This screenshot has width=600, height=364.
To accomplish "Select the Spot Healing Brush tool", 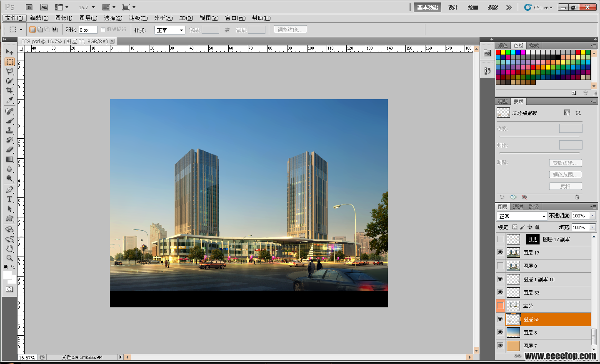I will click(x=10, y=111).
